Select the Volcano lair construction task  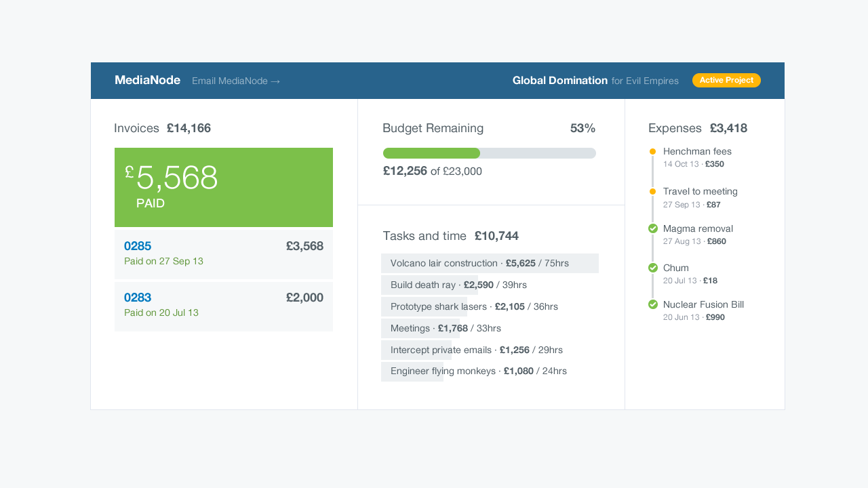tap(479, 264)
